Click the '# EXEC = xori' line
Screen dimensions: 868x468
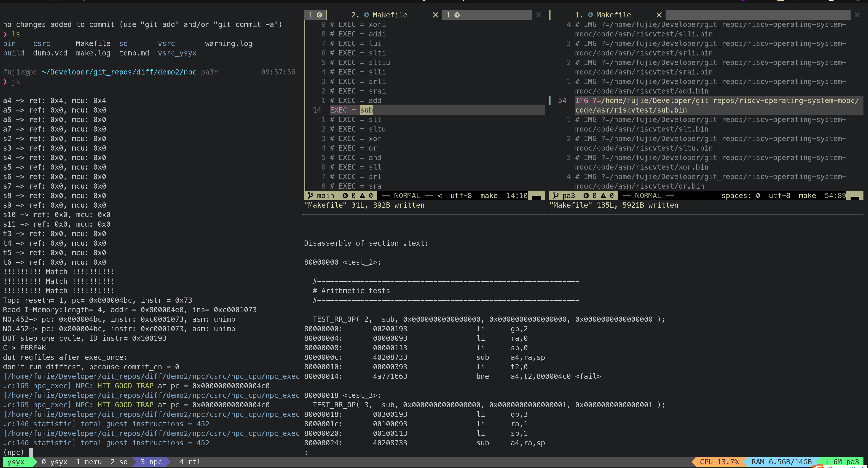coord(358,25)
